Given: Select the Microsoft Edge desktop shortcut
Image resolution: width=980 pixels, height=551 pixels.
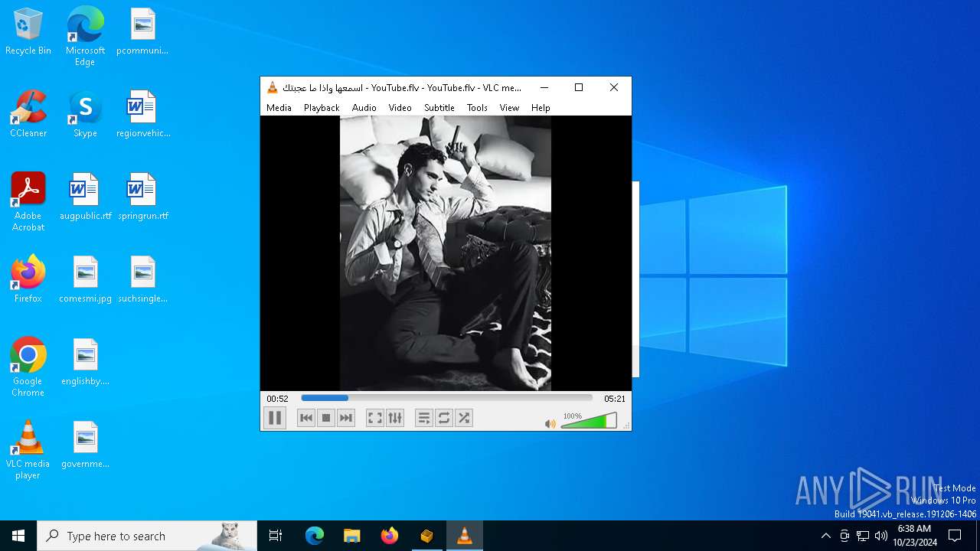Looking at the screenshot, I should click(x=85, y=37).
